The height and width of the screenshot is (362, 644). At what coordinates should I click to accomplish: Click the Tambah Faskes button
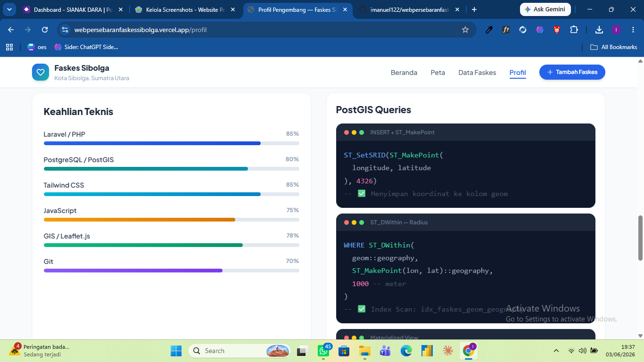pos(572,72)
